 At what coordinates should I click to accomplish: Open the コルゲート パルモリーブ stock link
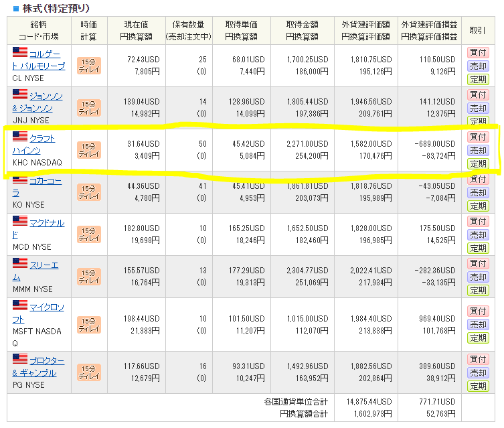tap(47, 52)
